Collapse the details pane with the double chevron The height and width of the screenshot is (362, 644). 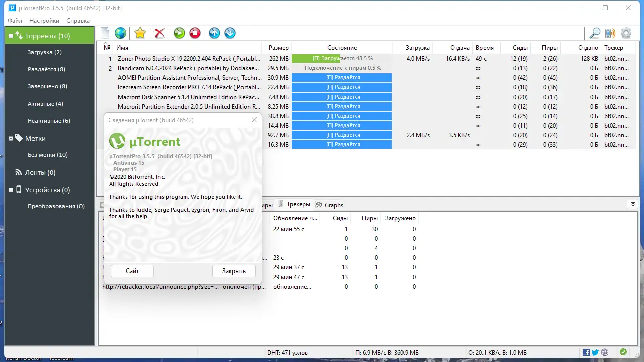tap(632, 204)
